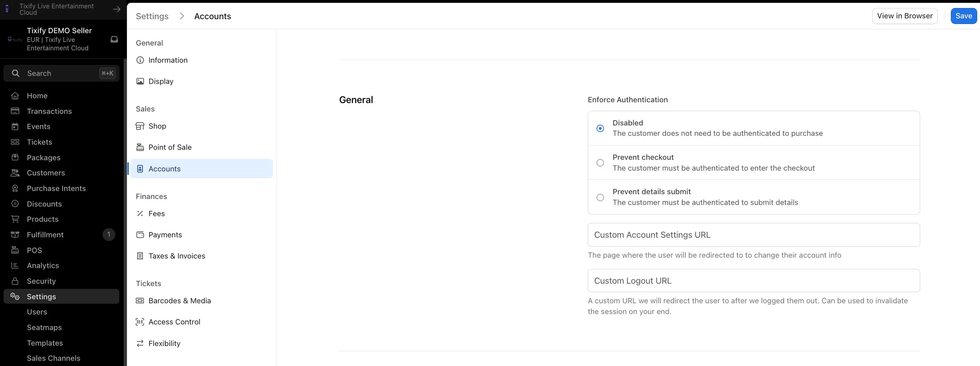Click the Security lock icon
The image size is (980, 366).
tap(15, 281)
